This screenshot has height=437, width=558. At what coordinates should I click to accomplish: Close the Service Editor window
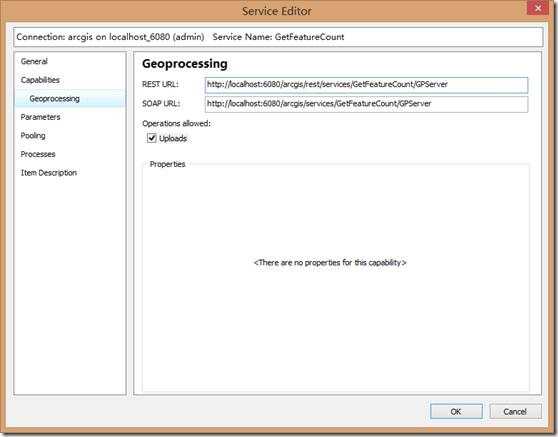click(x=538, y=7)
